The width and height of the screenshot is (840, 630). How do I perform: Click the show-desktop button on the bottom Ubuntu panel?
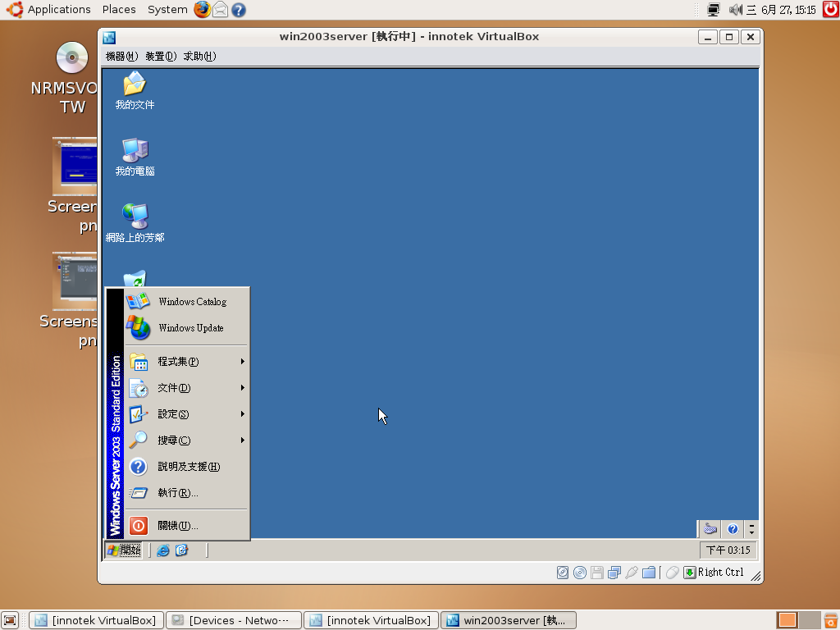coord(10,620)
